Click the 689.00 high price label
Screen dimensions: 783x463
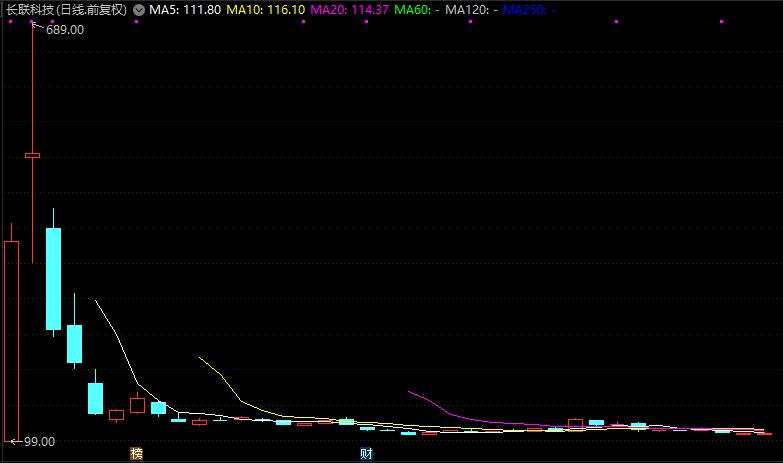pyautogui.click(x=65, y=30)
